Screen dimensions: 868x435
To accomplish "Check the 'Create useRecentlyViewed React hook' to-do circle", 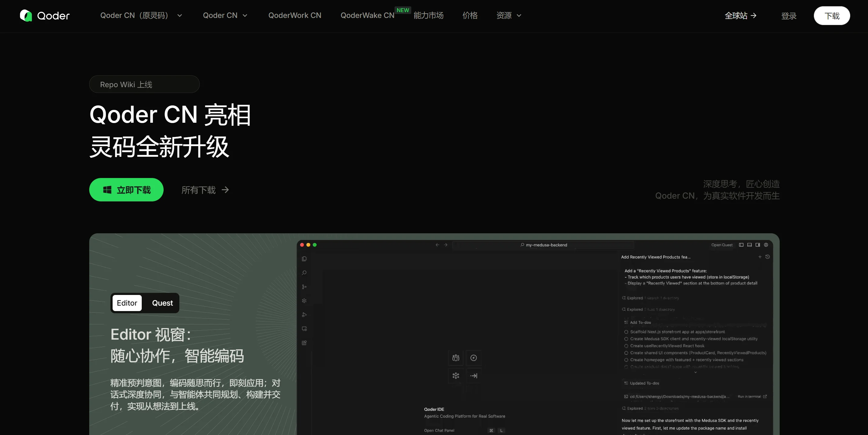I will [x=626, y=346].
